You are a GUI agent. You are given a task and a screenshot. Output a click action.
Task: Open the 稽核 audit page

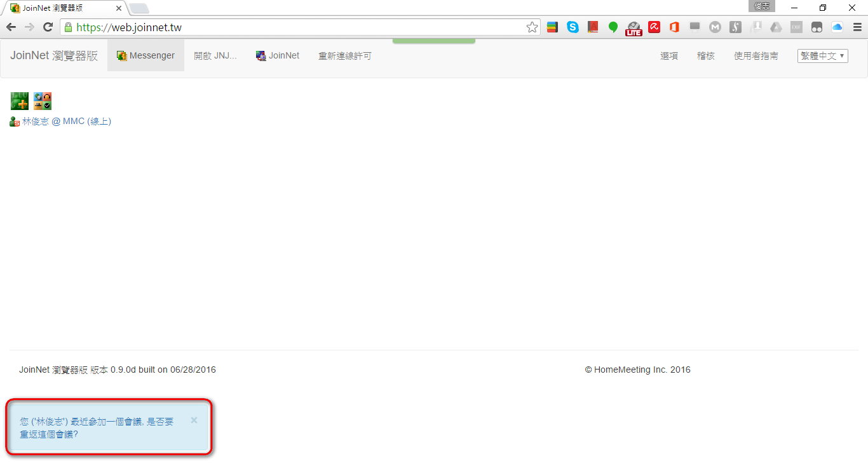[706, 56]
